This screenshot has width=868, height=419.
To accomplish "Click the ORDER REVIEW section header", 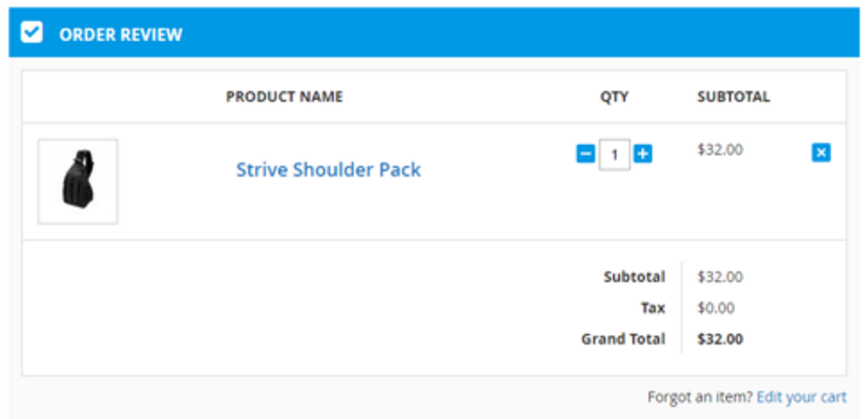I will pos(121,35).
